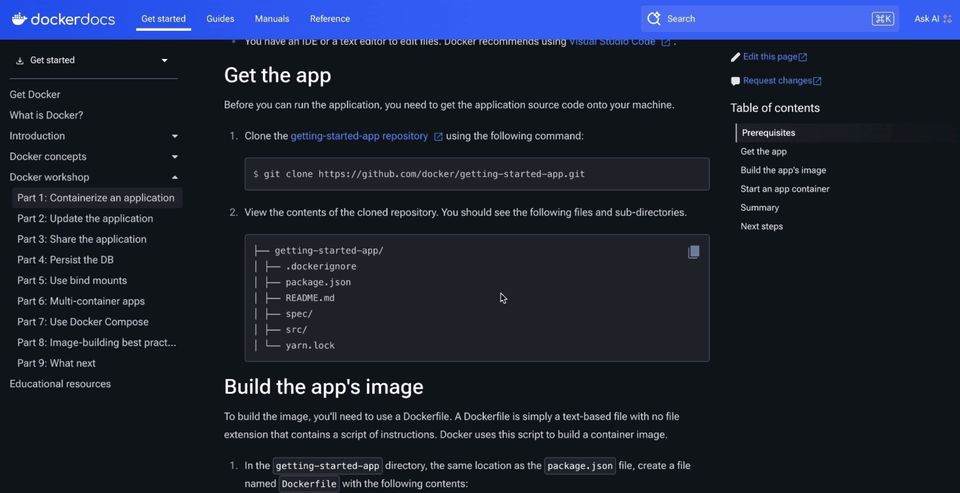Click 'yarn.lock' in the directory listing
This screenshot has width=960, height=493.
[x=310, y=346]
